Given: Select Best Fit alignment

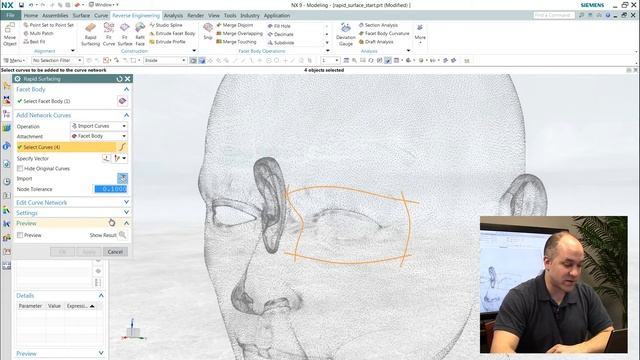Looking at the screenshot, I should coord(34,42).
